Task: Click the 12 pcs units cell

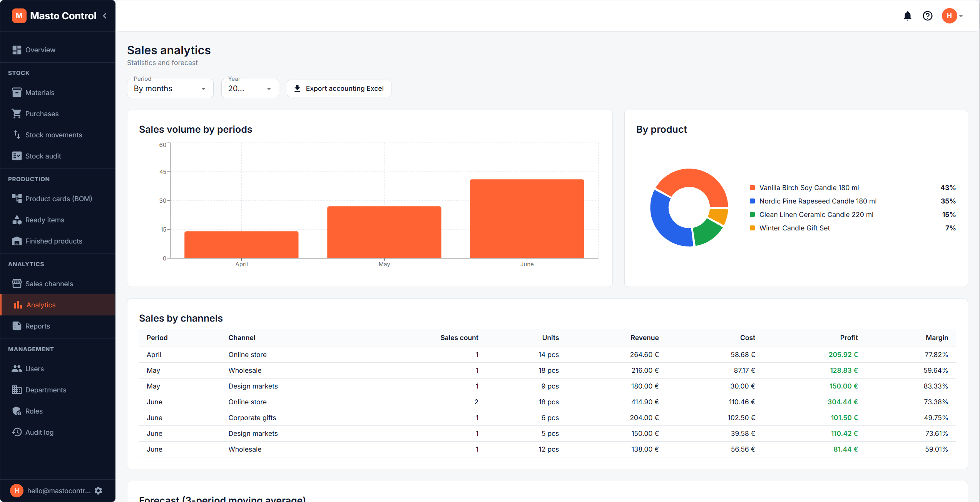Action: click(x=549, y=449)
